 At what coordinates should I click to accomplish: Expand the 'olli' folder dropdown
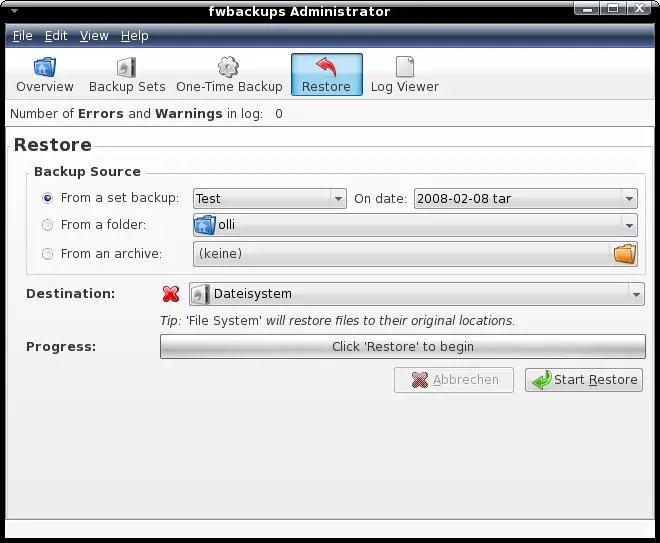click(x=415, y=225)
